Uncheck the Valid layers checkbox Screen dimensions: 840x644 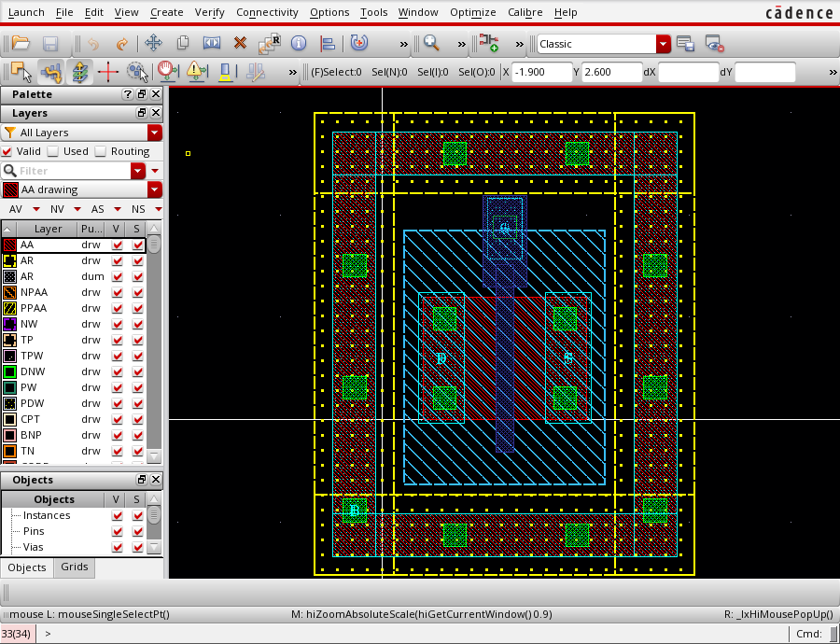point(7,151)
